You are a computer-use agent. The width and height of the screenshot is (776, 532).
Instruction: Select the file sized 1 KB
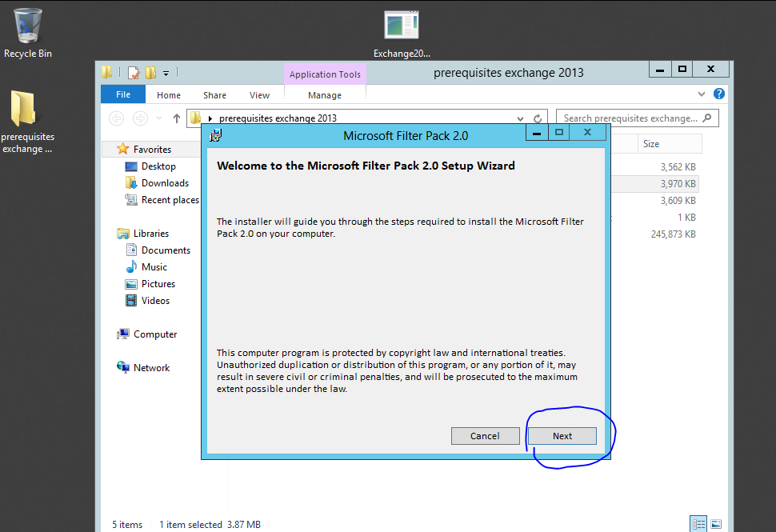[686, 218]
